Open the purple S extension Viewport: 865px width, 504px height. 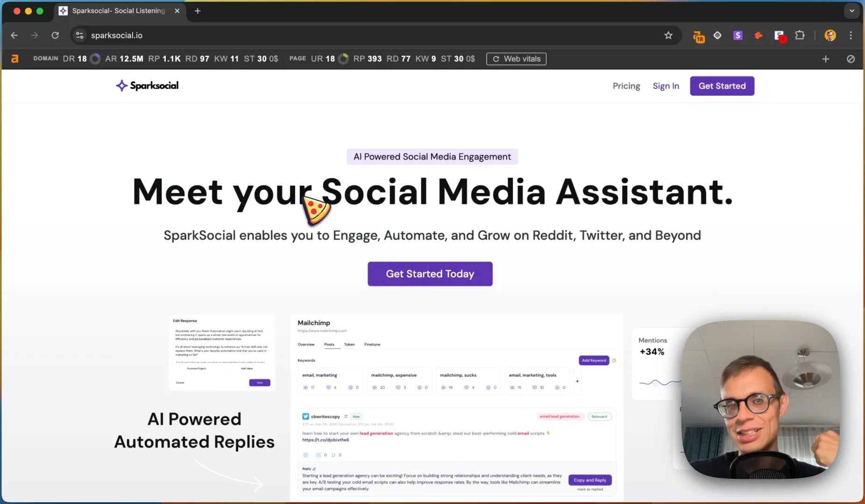point(738,35)
